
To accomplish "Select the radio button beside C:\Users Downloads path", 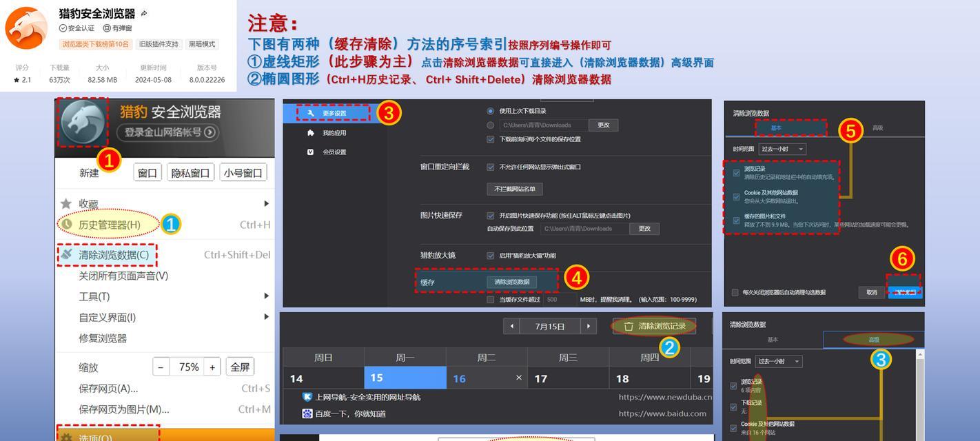I will (491, 125).
